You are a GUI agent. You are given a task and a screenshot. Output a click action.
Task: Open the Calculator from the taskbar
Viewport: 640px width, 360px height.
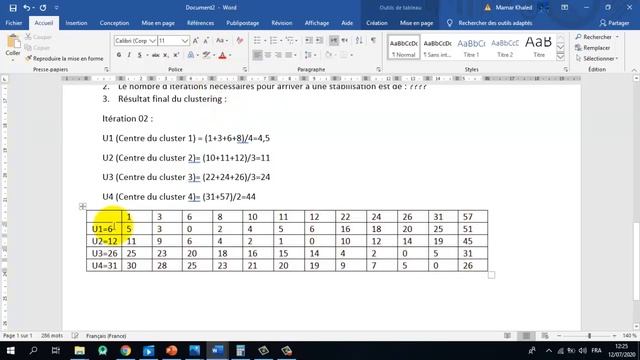(240, 350)
